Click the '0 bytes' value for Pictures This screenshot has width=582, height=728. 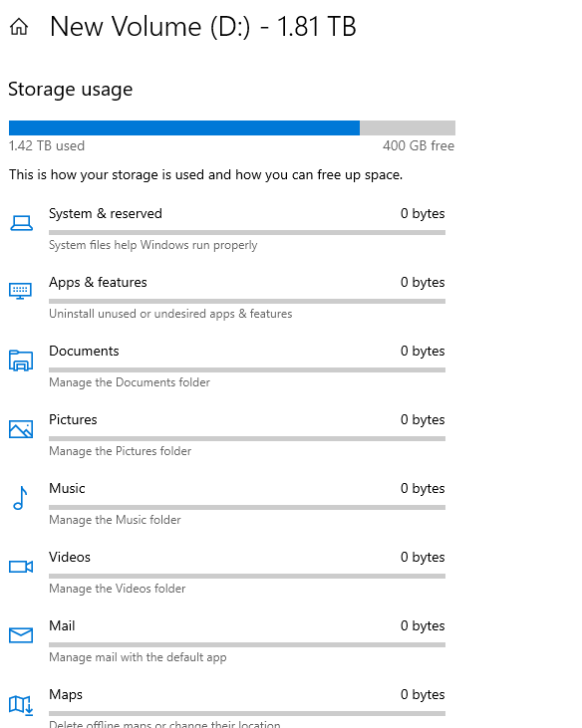click(423, 419)
